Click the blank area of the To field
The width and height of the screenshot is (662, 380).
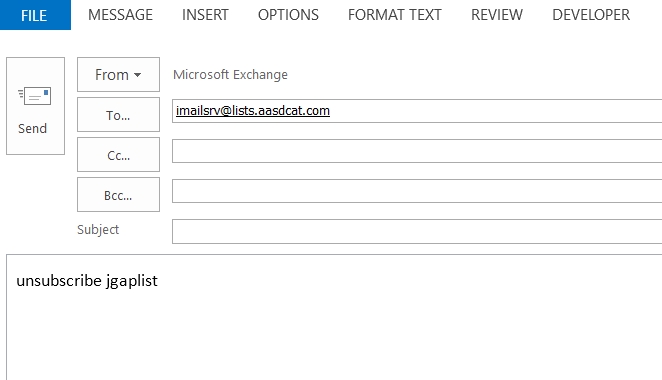494,111
